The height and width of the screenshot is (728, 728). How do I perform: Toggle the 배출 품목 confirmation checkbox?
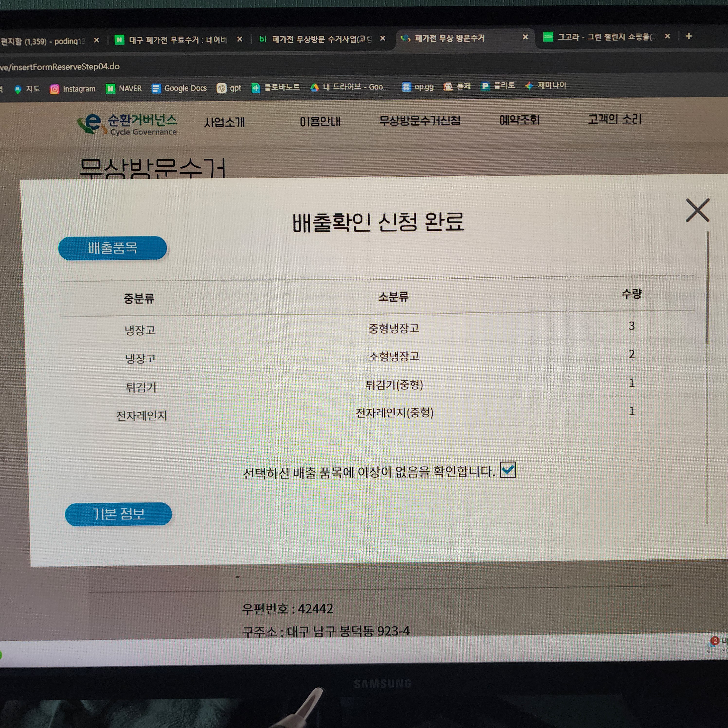[508, 470]
